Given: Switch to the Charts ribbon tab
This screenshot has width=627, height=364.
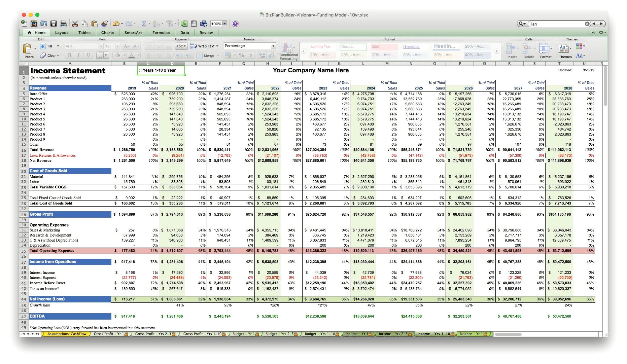Looking at the screenshot, I should [107, 33].
